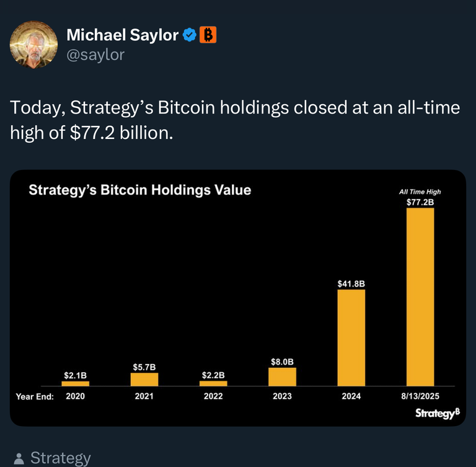This screenshot has height=467, width=476.
Task: Click the Year End axis label
Action: click(x=35, y=396)
